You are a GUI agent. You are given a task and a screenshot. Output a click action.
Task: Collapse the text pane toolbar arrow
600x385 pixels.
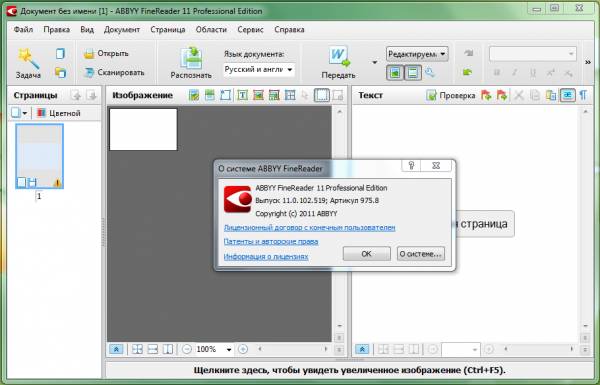coord(362,349)
